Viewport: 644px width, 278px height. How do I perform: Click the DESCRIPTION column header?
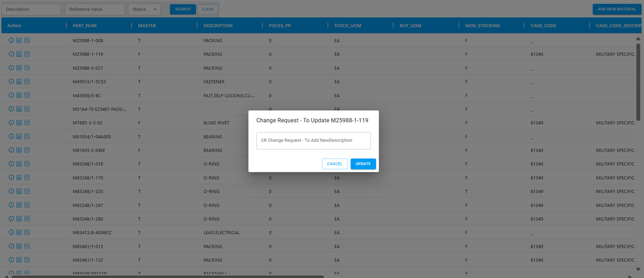pos(218,26)
